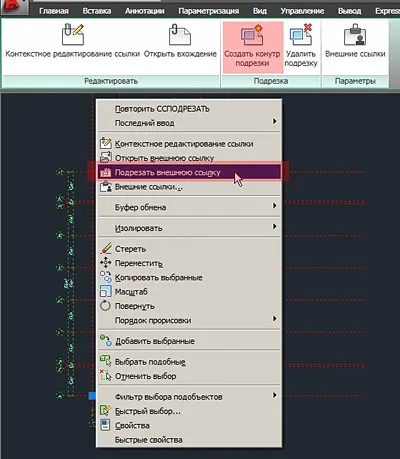Choose Отменить выбор menu entry

(189, 376)
